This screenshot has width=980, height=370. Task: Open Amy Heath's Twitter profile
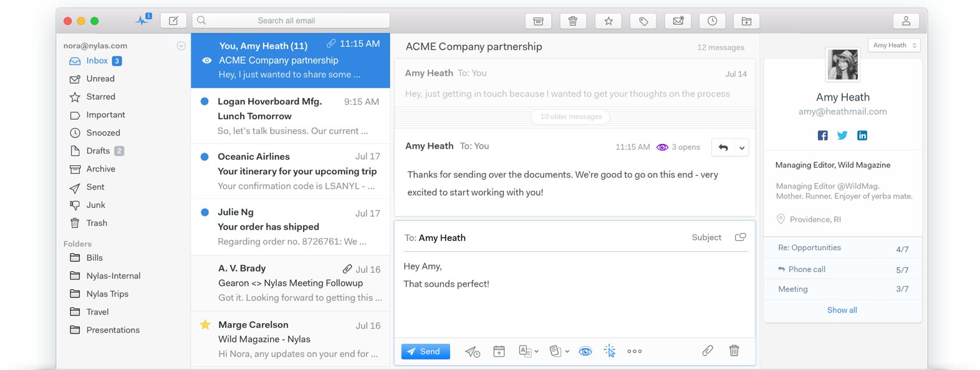[x=842, y=135]
